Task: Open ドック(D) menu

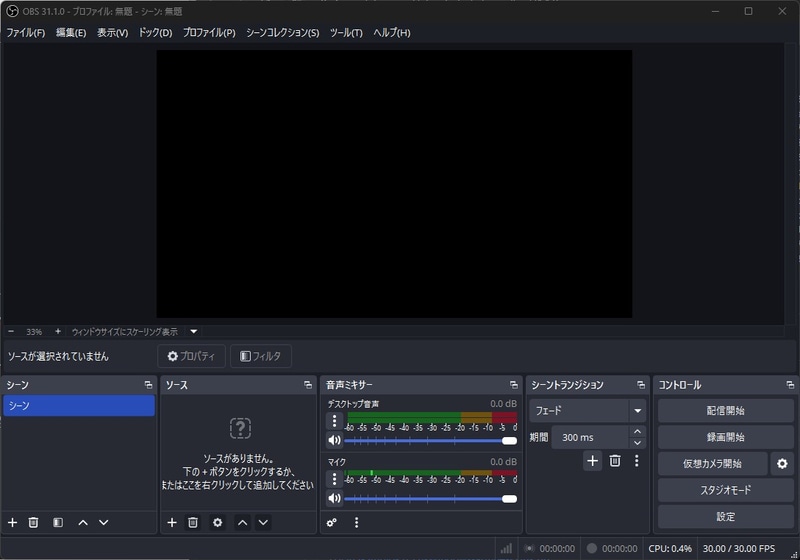Action: [x=156, y=33]
